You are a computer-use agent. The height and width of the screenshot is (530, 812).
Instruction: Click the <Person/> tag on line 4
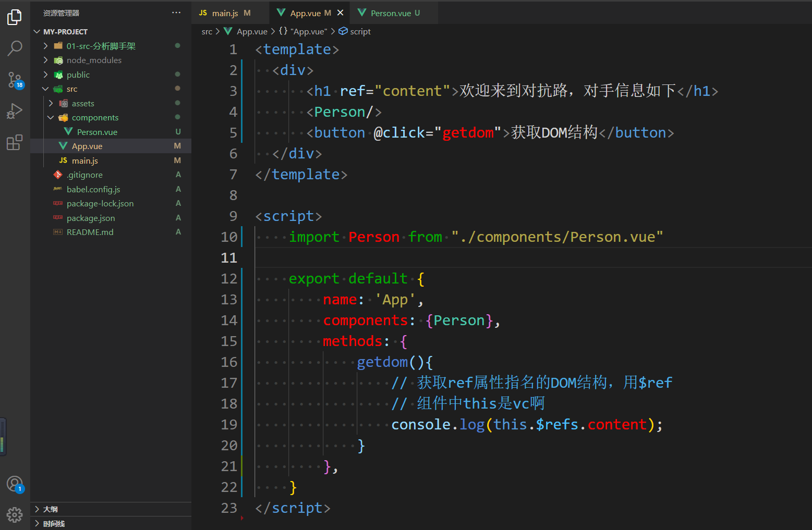344,112
